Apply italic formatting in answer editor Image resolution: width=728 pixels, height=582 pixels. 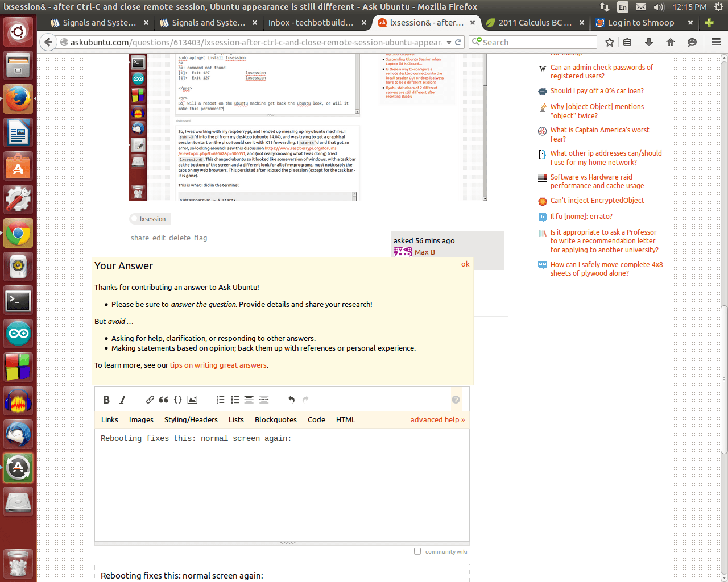[x=123, y=400]
